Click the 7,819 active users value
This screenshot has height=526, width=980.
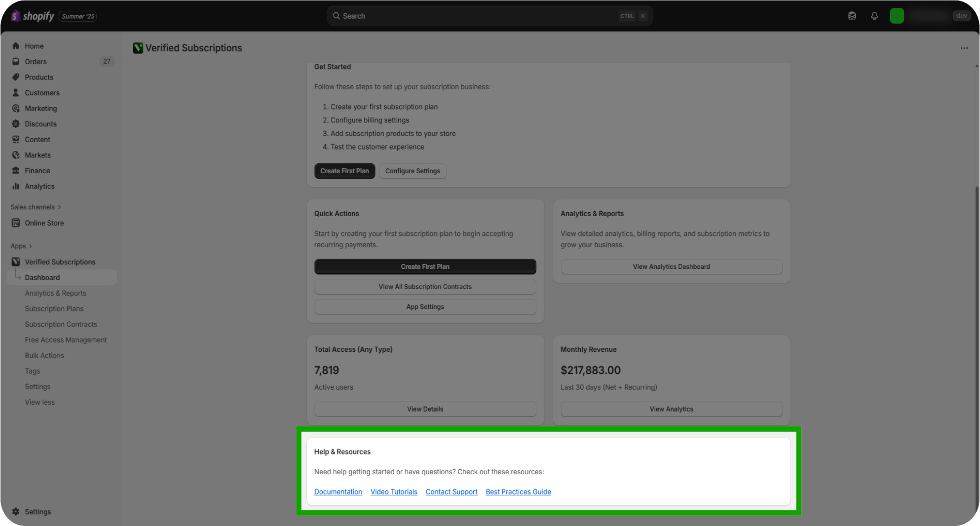(327, 370)
